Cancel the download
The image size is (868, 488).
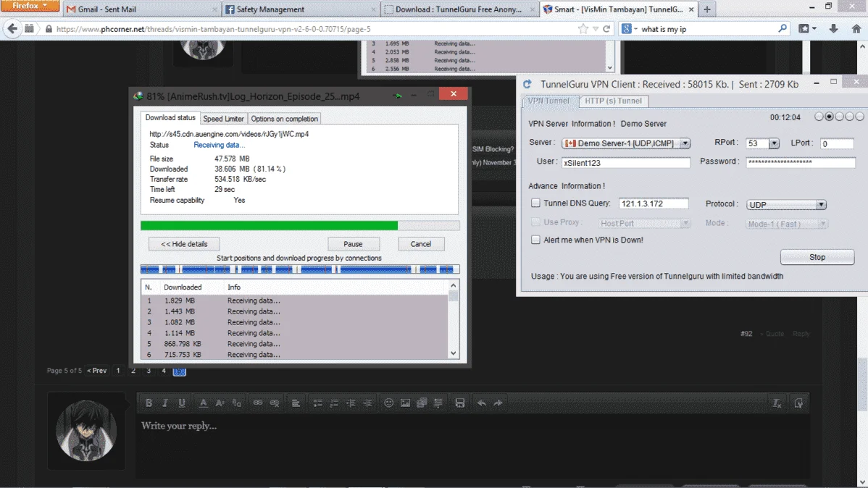(421, 244)
